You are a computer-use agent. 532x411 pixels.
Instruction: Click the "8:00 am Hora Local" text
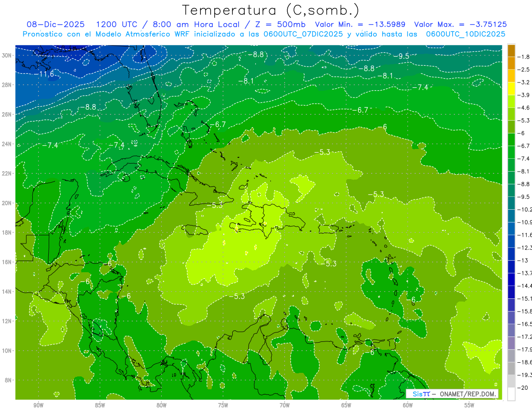tap(196, 24)
